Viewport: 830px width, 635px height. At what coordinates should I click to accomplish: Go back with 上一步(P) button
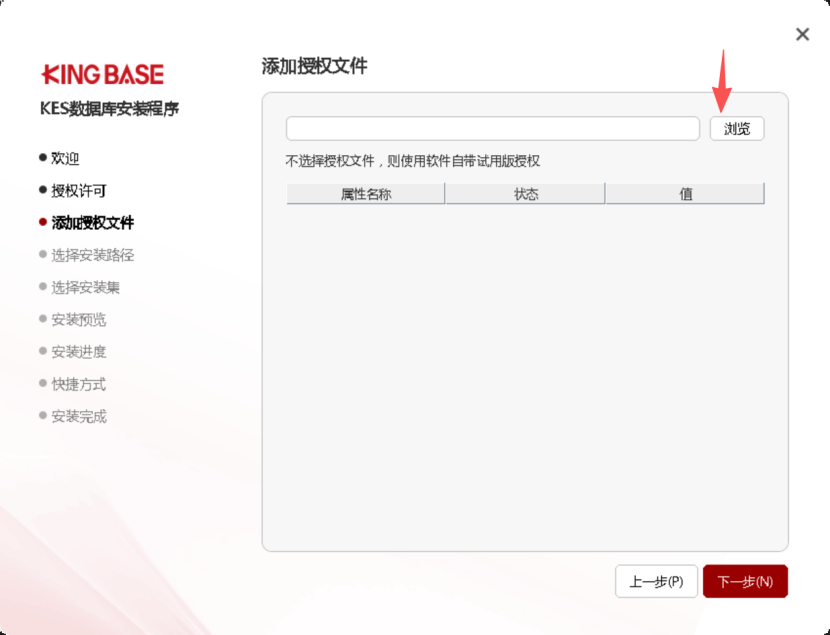click(656, 581)
